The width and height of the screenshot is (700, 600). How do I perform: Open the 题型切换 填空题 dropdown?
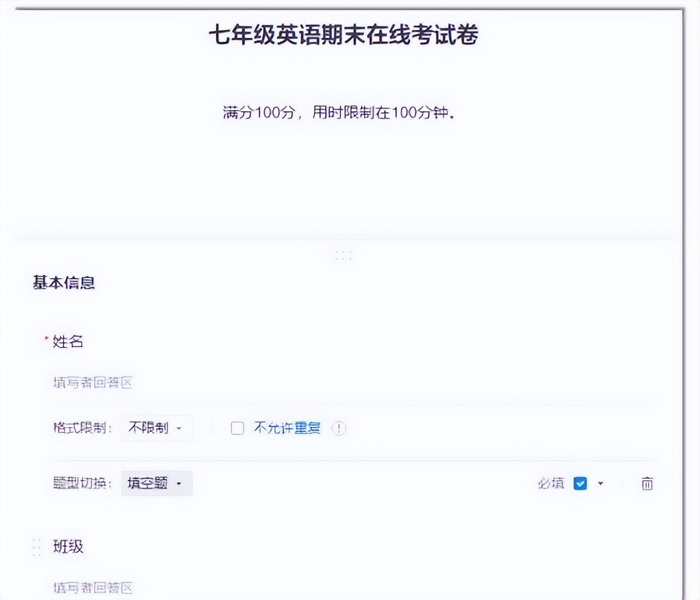point(156,483)
